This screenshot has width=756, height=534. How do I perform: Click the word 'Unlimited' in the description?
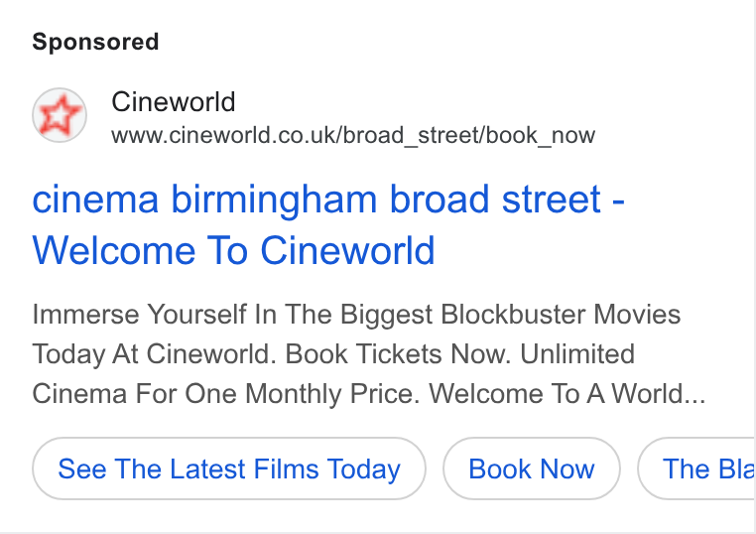(577, 354)
